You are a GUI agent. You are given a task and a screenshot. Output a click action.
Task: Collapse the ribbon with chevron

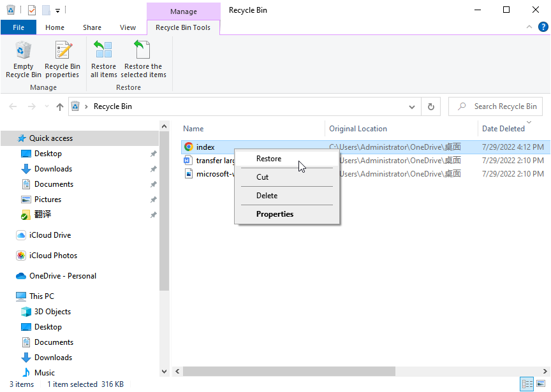click(x=529, y=27)
